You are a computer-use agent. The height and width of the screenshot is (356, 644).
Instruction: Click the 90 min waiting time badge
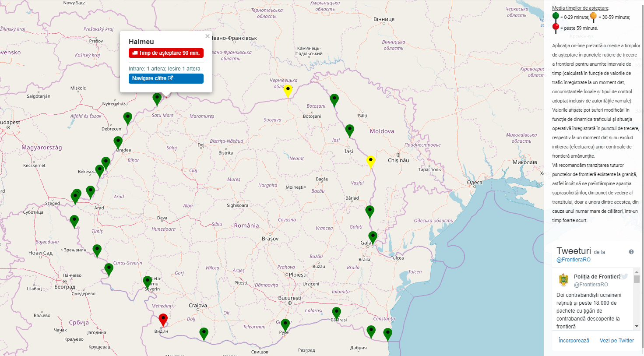tap(166, 53)
